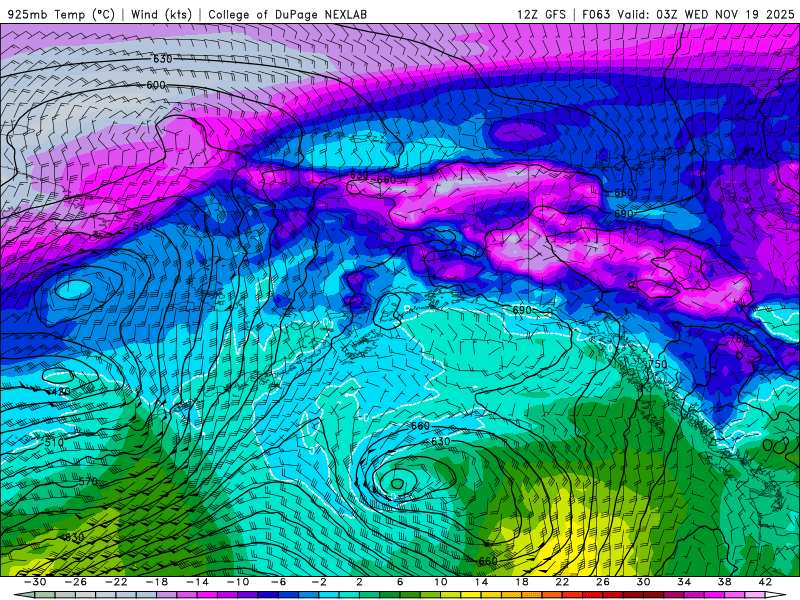Click the "Wind (kts)" header label
The height and width of the screenshot is (600, 800).
[161, 14]
